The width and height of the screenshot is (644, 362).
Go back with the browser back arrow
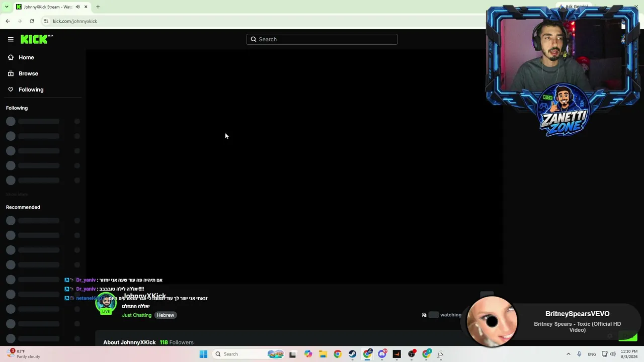click(8, 21)
